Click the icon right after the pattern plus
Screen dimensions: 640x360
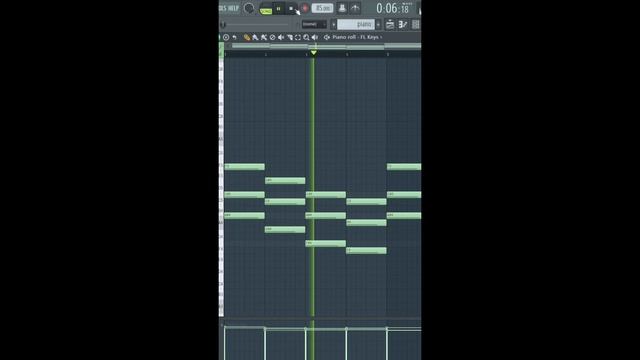pyautogui.click(x=390, y=24)
